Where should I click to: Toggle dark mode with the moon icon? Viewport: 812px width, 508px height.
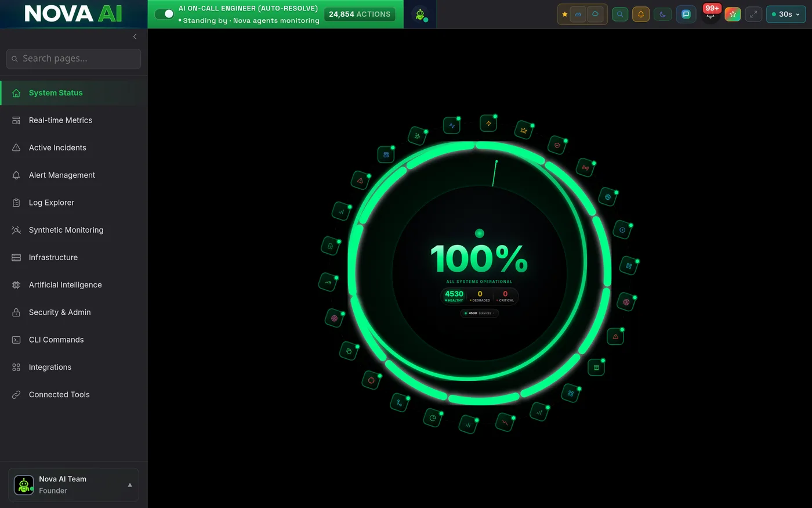click(x=663, y=15)
